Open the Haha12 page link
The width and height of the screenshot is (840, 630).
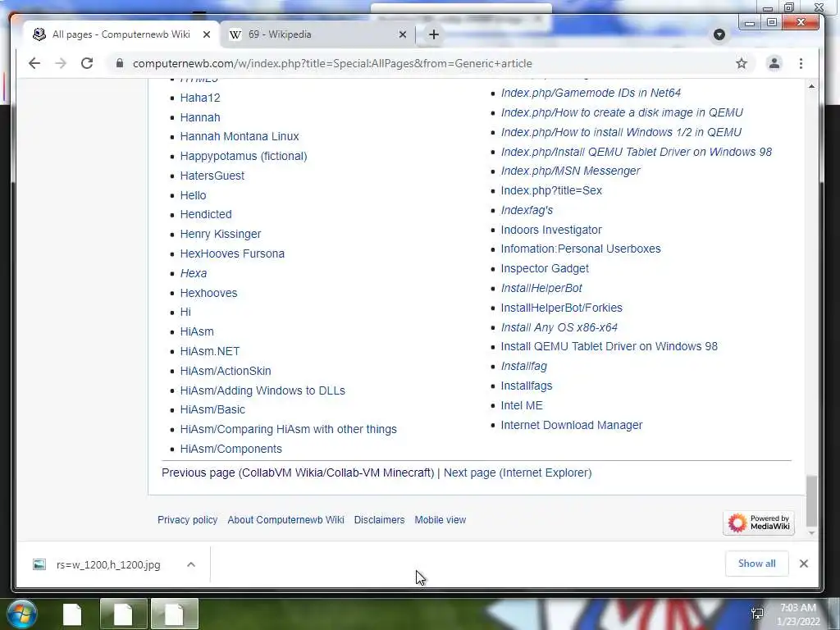pyautogui.click(x=200, y=98)
